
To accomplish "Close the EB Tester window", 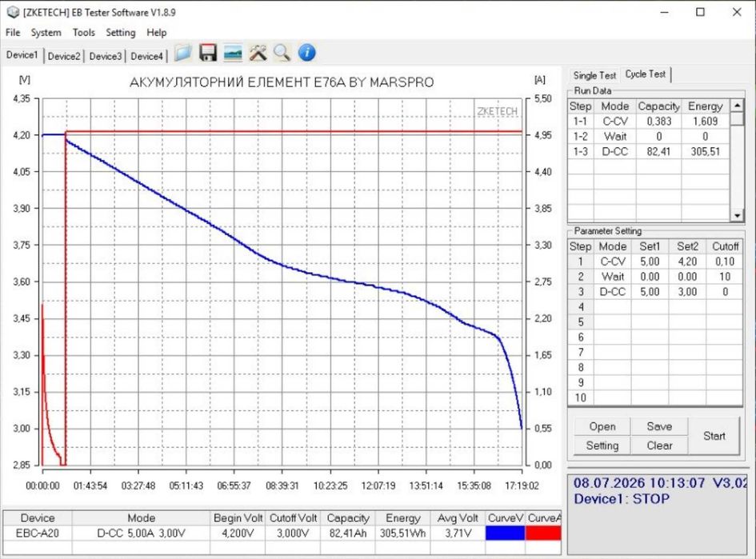I will tap(737, 12).
